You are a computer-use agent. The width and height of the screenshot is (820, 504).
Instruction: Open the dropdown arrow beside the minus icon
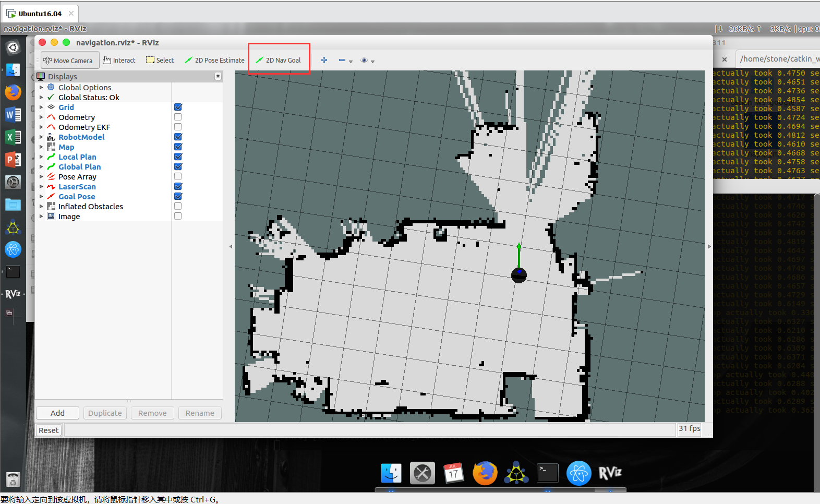click(351, 62)
